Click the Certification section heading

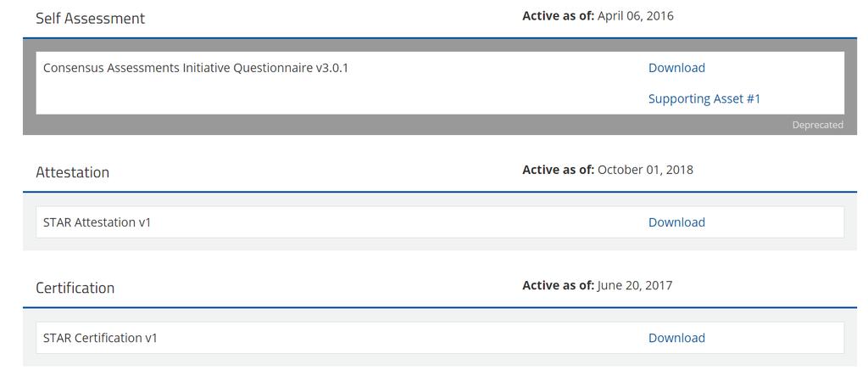point(75,288)
